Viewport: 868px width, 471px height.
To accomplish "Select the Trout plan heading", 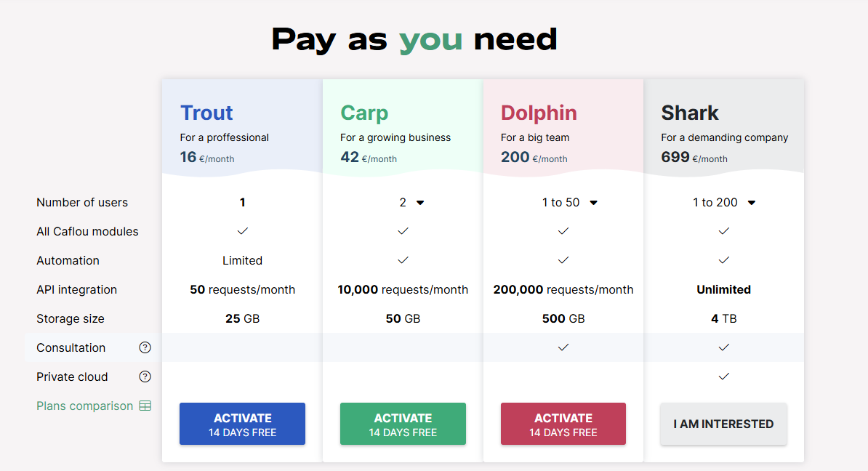I will (x=206, y=113).
